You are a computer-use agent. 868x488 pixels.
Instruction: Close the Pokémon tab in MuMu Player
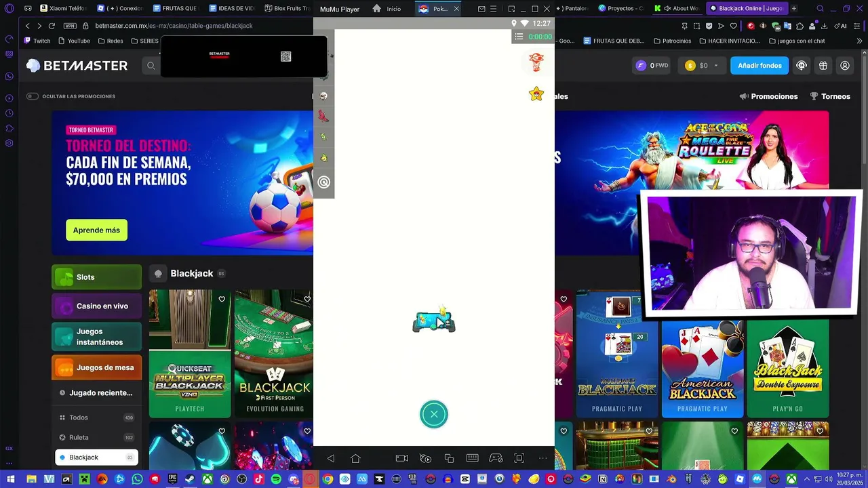pos(456,9)
